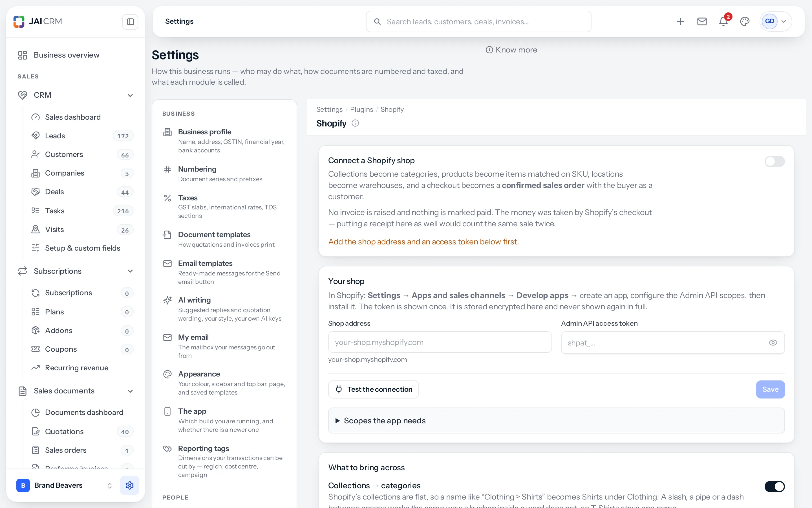The image size is (812, 508).
Task: Show the Admin API access token (eye icon)
Action: (773, 343)
